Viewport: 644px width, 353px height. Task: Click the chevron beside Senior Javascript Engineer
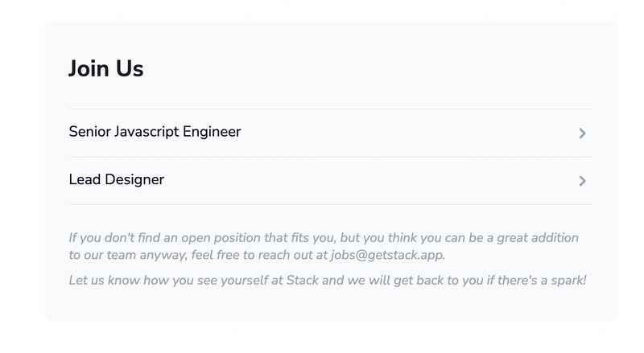tap(582, 133)
